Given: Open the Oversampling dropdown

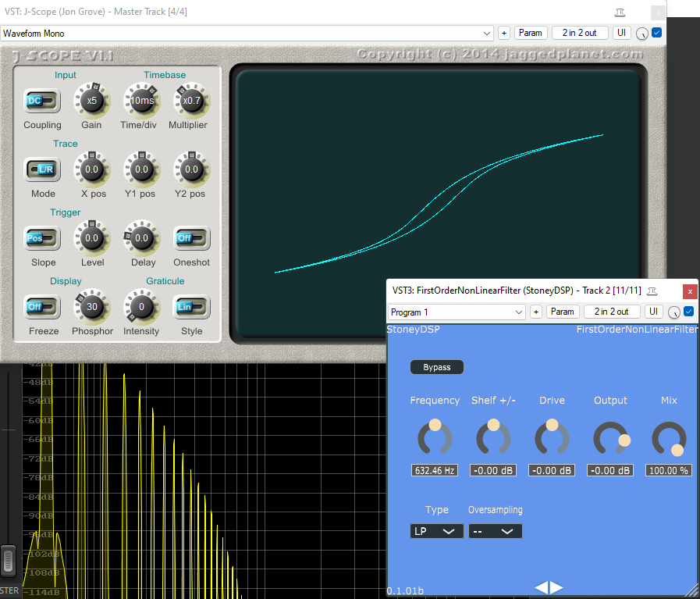Looking at the screenshot, I should 495,531.
